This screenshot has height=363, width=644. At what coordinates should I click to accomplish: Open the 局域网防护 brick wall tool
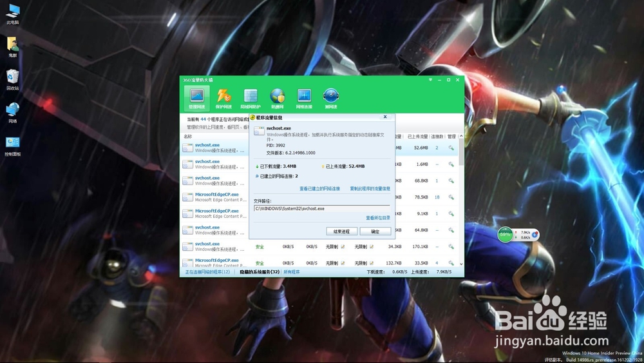click(251, 99)
